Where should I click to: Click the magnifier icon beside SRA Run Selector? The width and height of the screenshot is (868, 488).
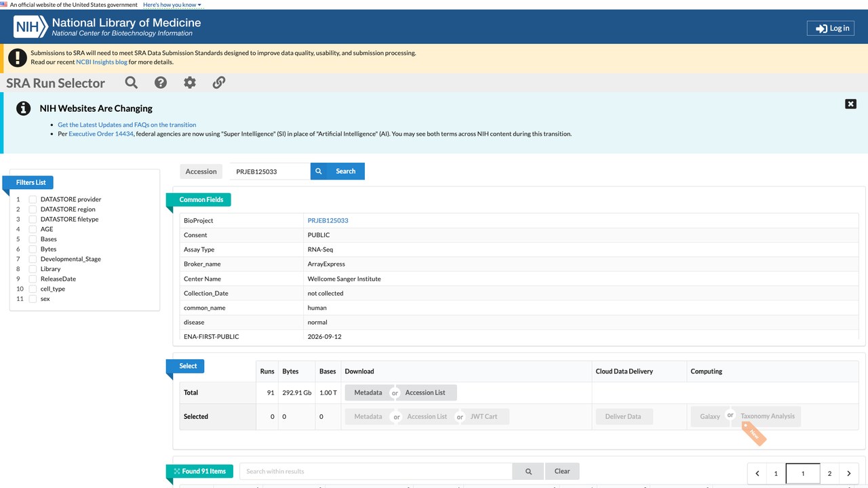(132, 83)
